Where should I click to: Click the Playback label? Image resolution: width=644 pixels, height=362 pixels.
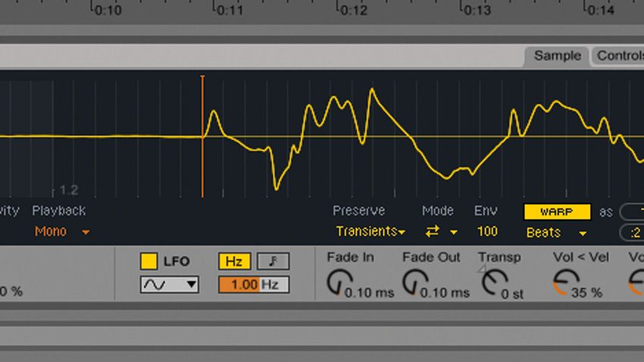click(59, 211)
